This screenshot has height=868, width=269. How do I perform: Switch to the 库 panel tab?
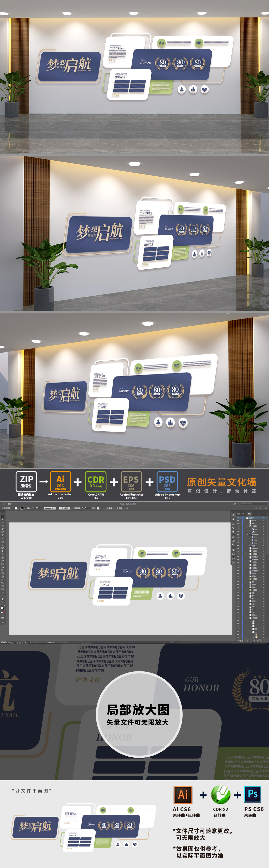243,514
